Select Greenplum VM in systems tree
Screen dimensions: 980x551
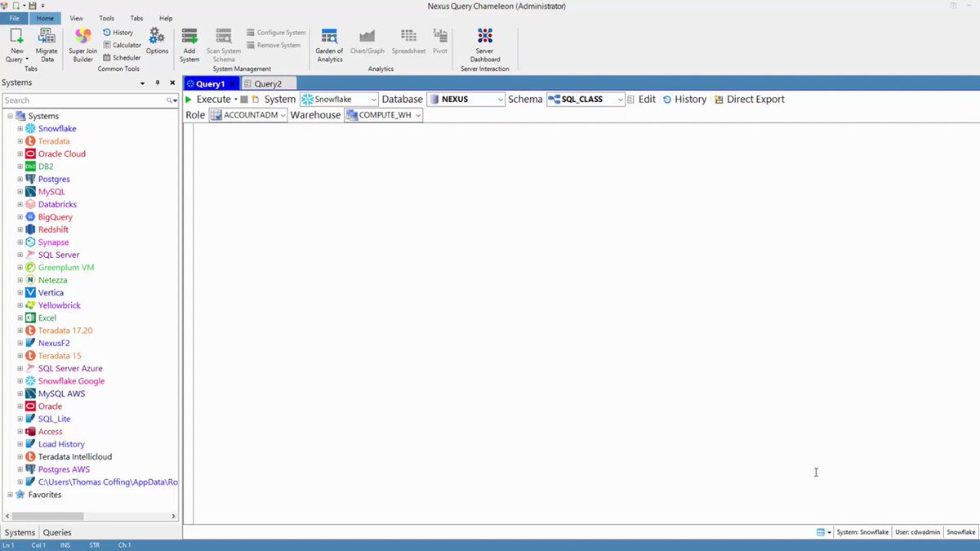coord(66,268)
